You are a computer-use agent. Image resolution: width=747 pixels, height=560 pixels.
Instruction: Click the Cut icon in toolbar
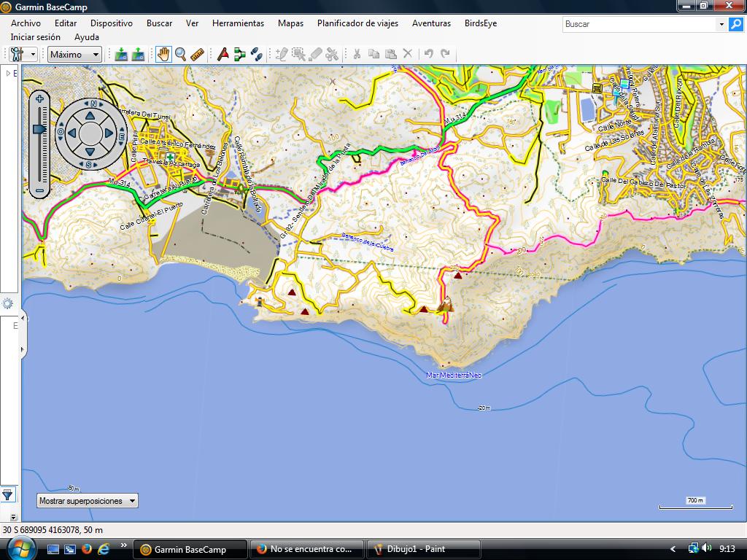(357, 54)
